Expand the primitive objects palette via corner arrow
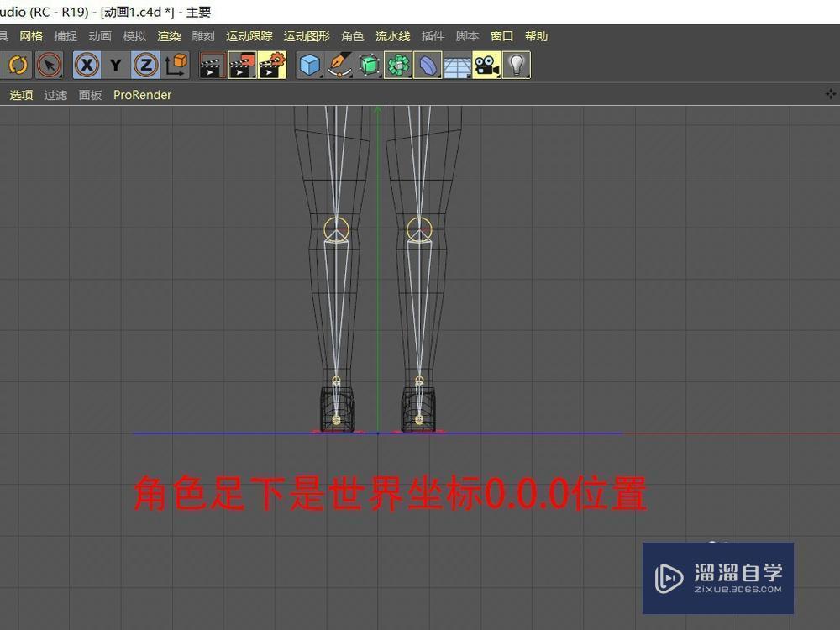The image size is (840, 630). [x=320, y=75]
